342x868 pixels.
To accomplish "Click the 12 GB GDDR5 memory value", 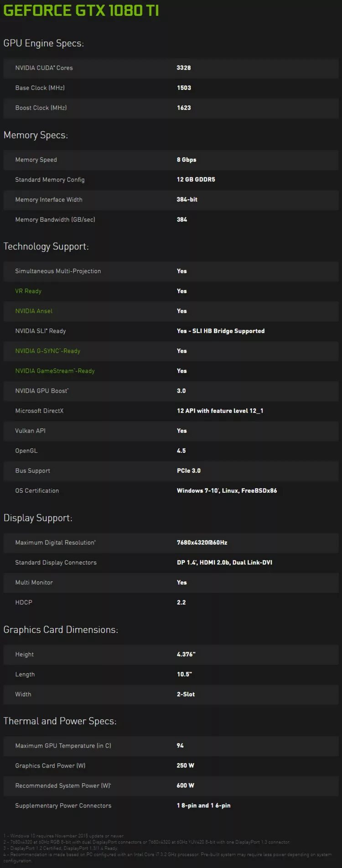I will click(x=196, y=180).
